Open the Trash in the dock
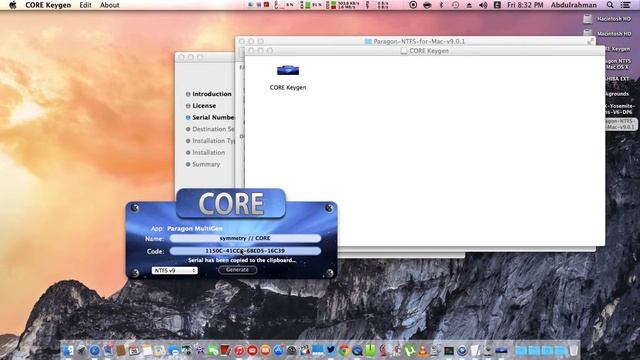 (x=573, y=350)
